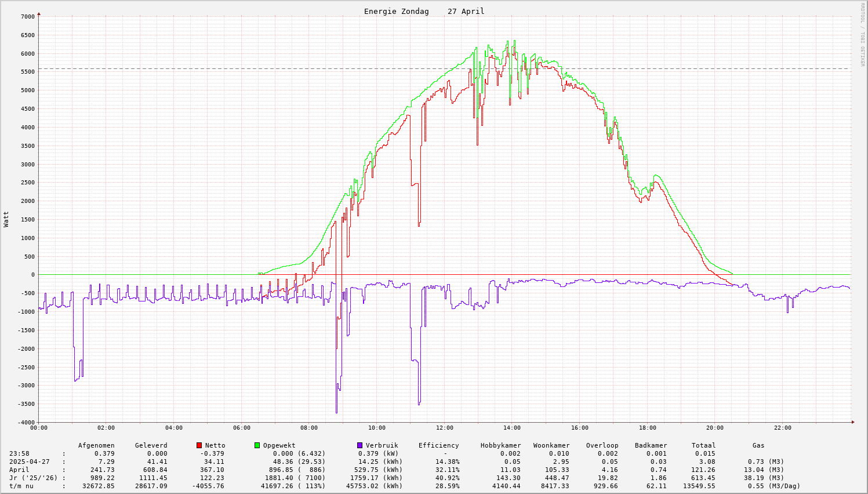Select the '2025-04-27' row label
This screenshot has width=868, height=494.
point(29,462)
